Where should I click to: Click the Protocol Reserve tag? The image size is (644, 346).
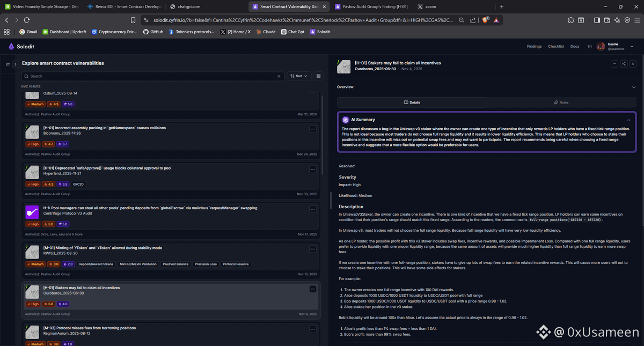(236, 264)
